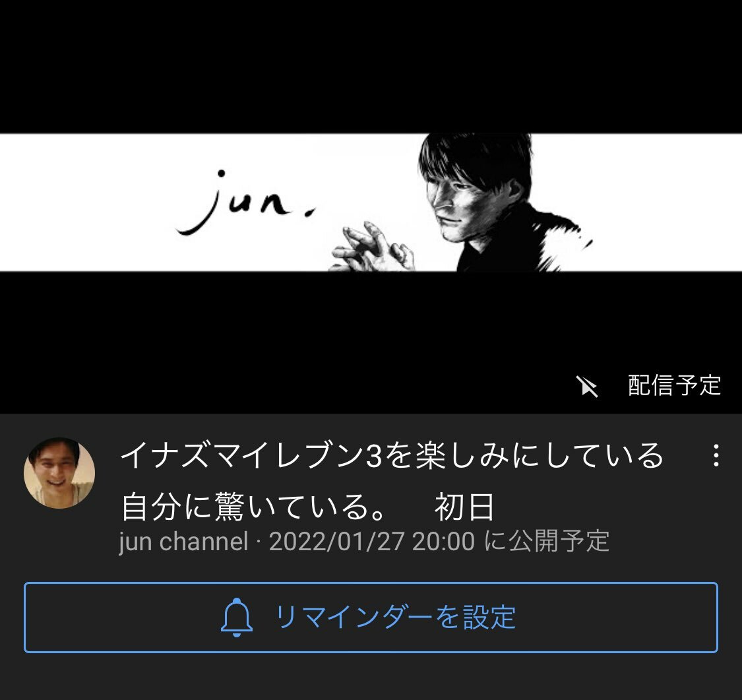The image size is (742, 700).
Task: Click the crossed-out cursor icon beside 配信予定
Action: click(x=587, y=386)
